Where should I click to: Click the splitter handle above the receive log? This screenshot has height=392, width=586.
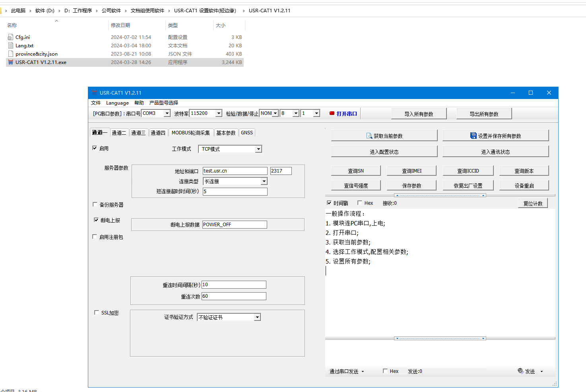[440, 196]
